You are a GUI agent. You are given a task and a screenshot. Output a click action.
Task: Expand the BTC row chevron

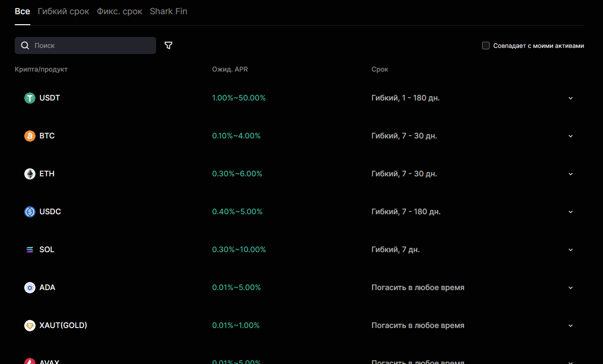(571, 136)
